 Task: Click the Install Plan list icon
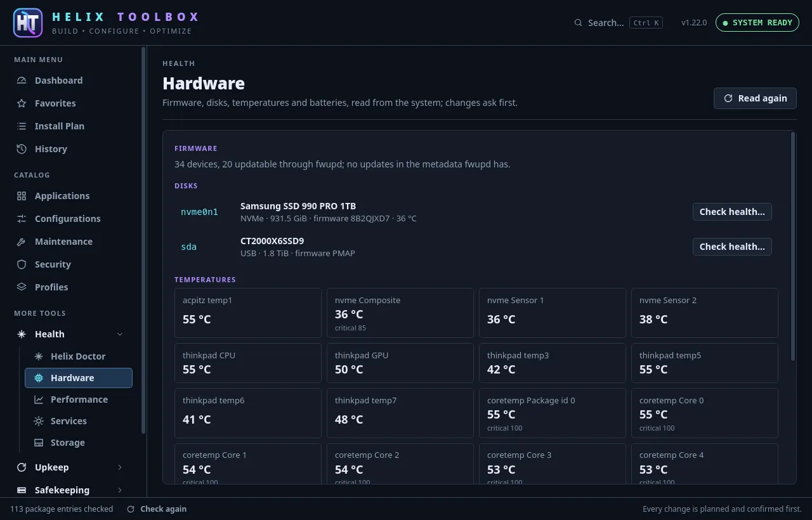(22, 126)
